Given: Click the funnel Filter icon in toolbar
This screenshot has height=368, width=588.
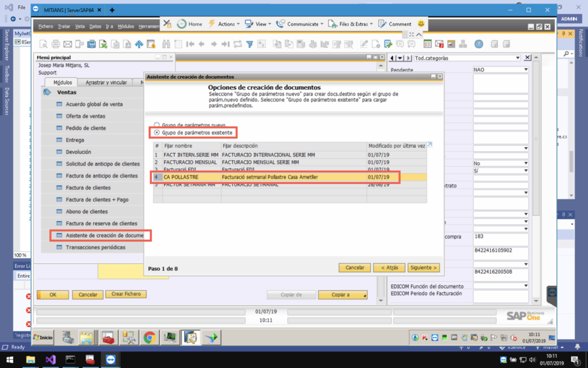Looking at the screenshot, I should tap(249, 44).
